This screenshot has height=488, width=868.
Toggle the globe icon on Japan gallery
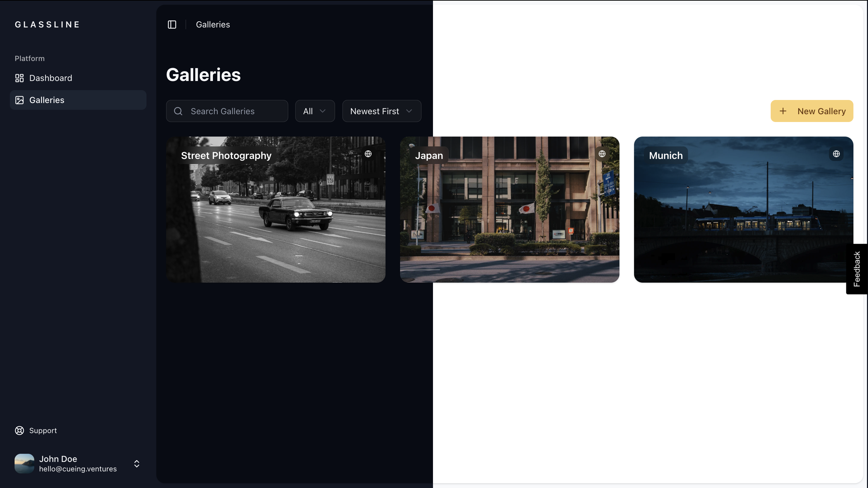(x=602, y=154)
